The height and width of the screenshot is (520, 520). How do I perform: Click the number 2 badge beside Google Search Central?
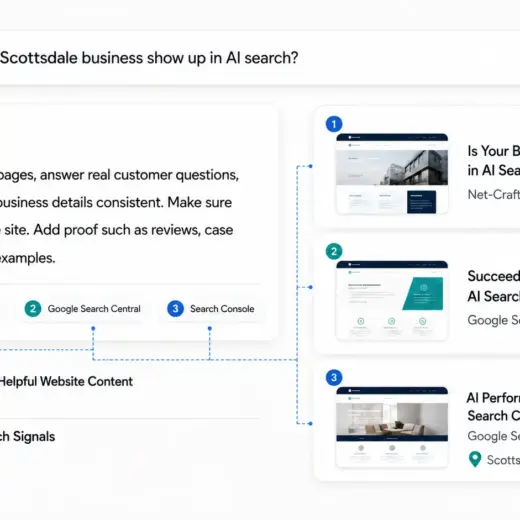(x=33, y=309)
